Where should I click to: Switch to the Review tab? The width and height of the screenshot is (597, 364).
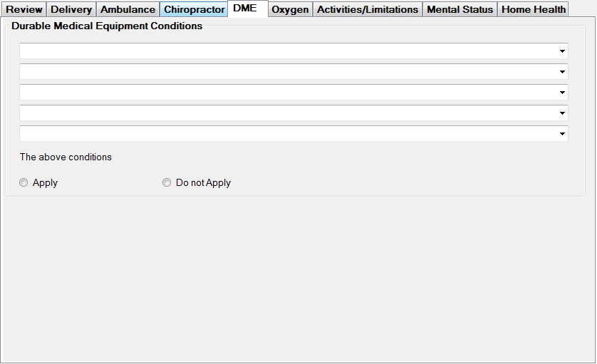pos(24,9)
